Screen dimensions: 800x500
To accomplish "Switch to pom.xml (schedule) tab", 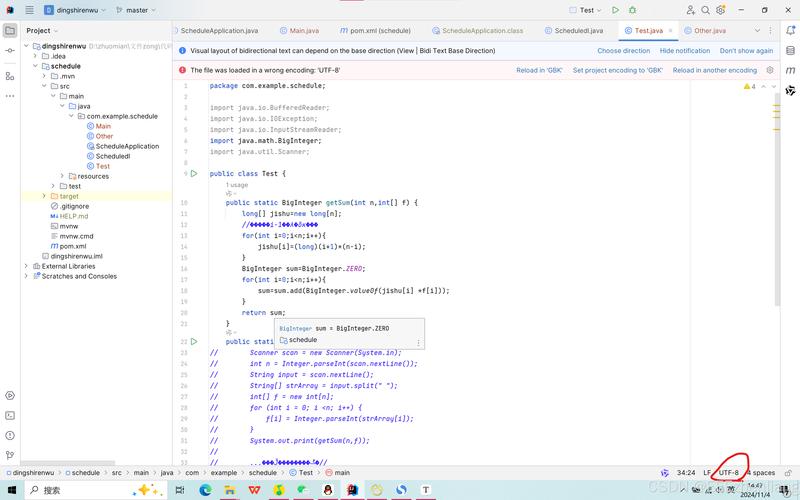I will (x=375, y=31).
